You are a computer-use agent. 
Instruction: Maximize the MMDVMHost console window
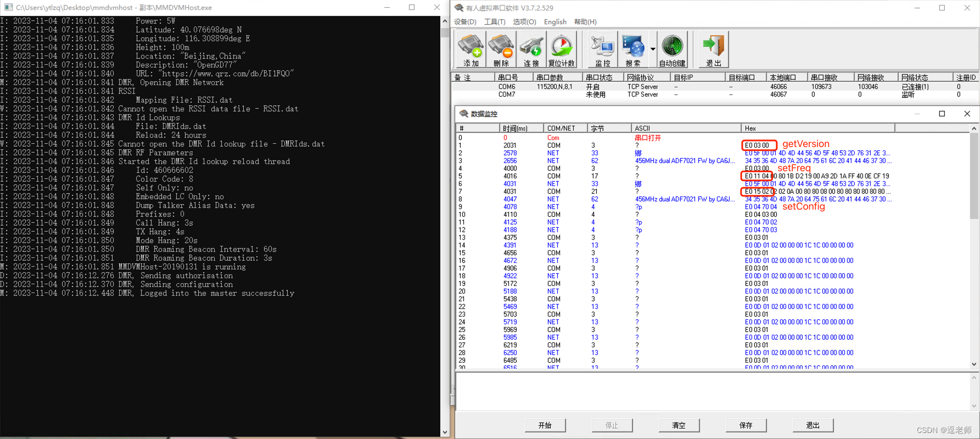pyautogui.click(x=412, y=8)
